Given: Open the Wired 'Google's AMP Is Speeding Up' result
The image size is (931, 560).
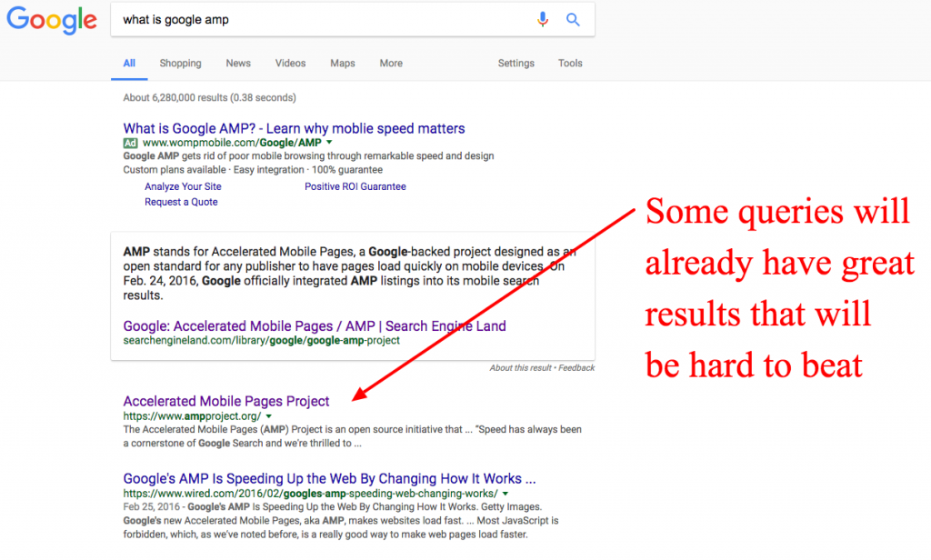Looking at the screenshot, I should 329,479.
